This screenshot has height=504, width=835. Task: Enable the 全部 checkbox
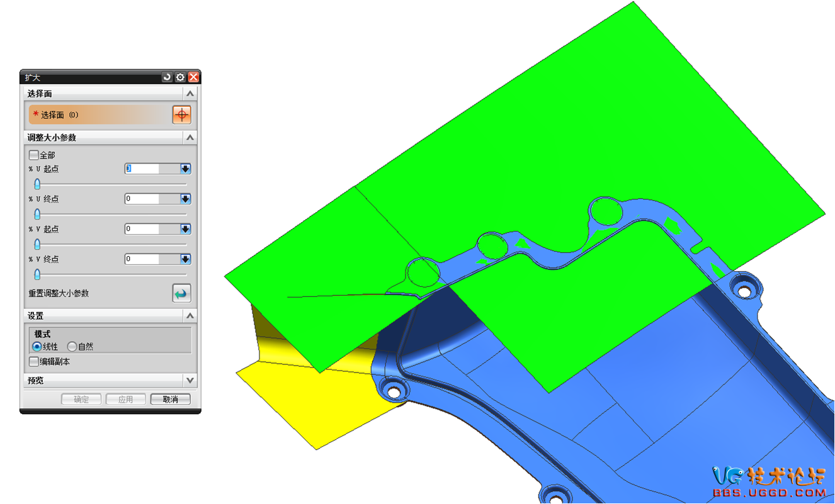click(x=34, y=155)
